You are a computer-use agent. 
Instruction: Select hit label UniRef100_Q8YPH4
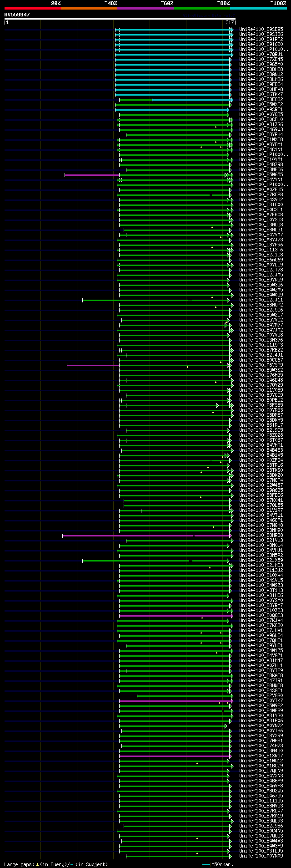(261, 134)
